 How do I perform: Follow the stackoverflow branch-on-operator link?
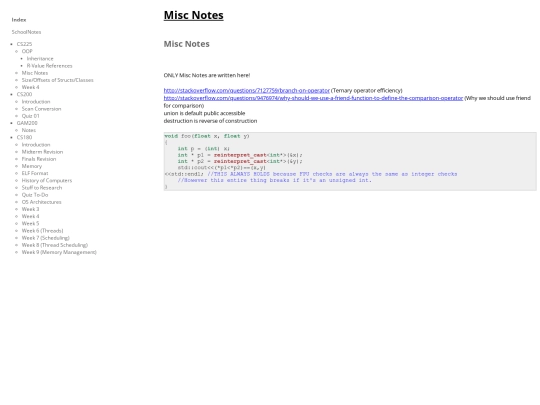coord(247,91)
